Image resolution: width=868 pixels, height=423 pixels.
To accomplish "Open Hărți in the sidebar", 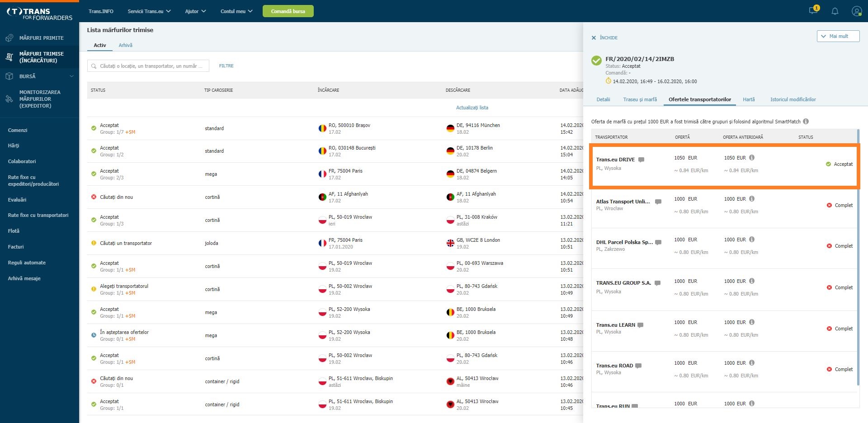I will point(14,146).
